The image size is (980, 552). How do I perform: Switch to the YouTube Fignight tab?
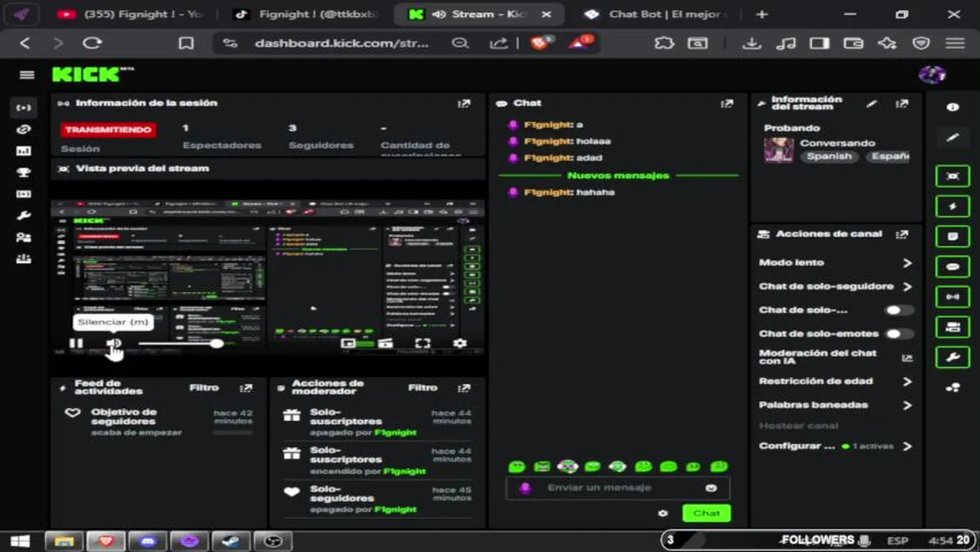(130, 15)
